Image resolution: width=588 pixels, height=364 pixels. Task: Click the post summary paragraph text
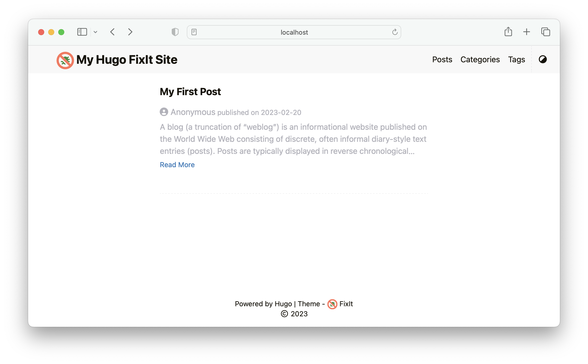(x=293, y=139)
